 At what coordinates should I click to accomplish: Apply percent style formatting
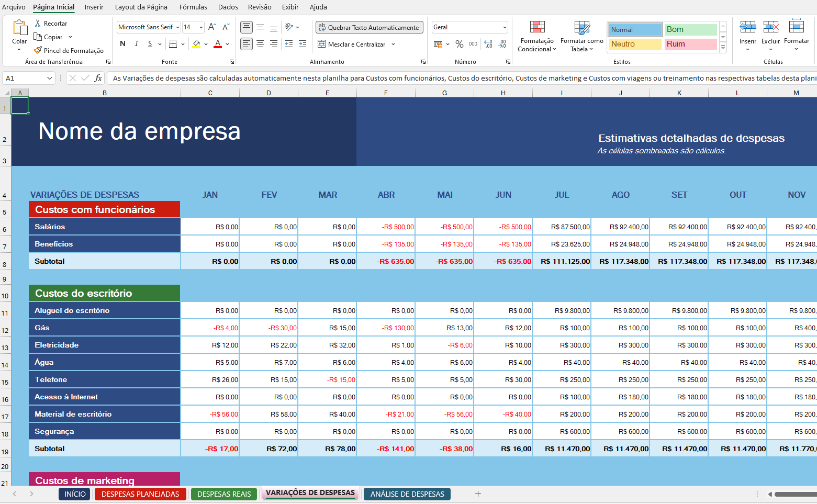coord(459,44)
